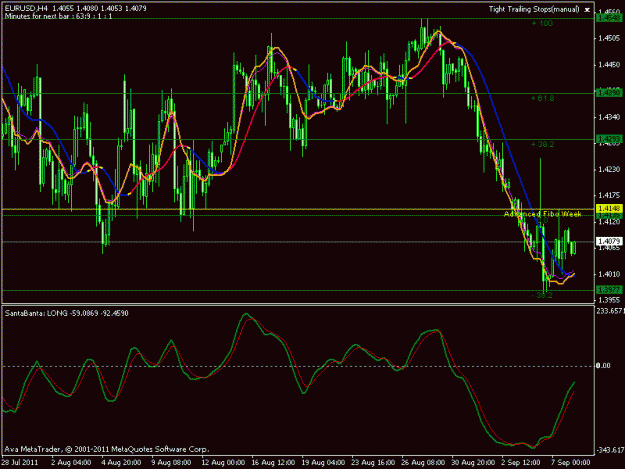625x469 pixels.
Task: Click the '- 38.2' Fibonacci level label
Action: tap(542, 295)
